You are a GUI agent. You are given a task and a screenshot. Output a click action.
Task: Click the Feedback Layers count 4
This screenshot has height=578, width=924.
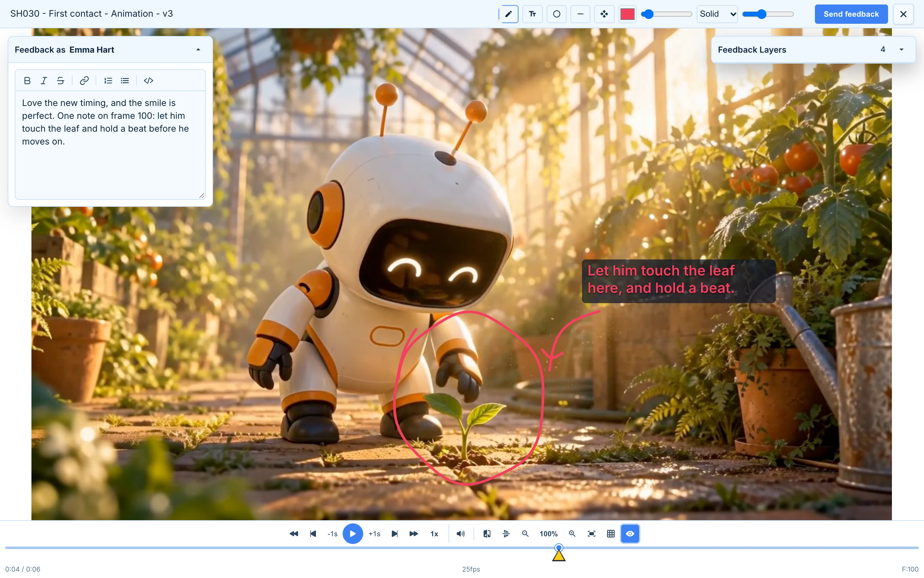tap(883, 49)
